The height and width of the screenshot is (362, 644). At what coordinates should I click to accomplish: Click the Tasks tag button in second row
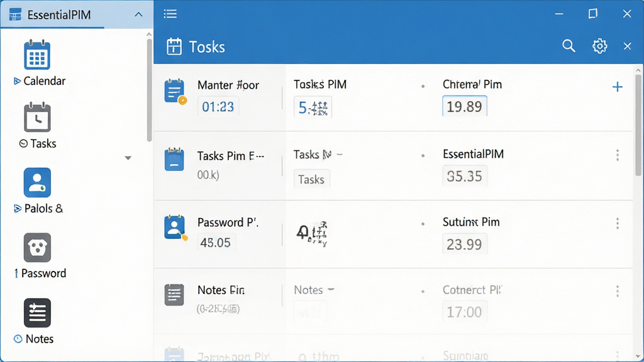click(311, 179)
